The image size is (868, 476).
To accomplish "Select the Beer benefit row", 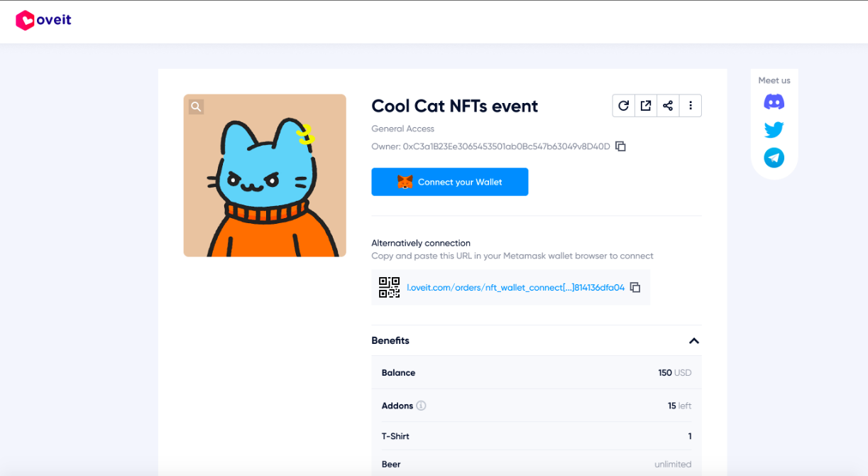I will point(536,464).
